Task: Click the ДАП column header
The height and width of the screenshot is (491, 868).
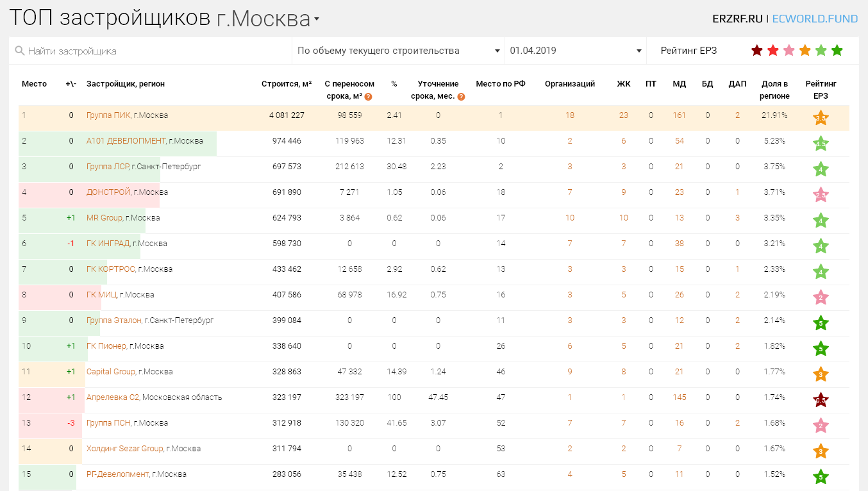Action: click(x=737, y=84)
